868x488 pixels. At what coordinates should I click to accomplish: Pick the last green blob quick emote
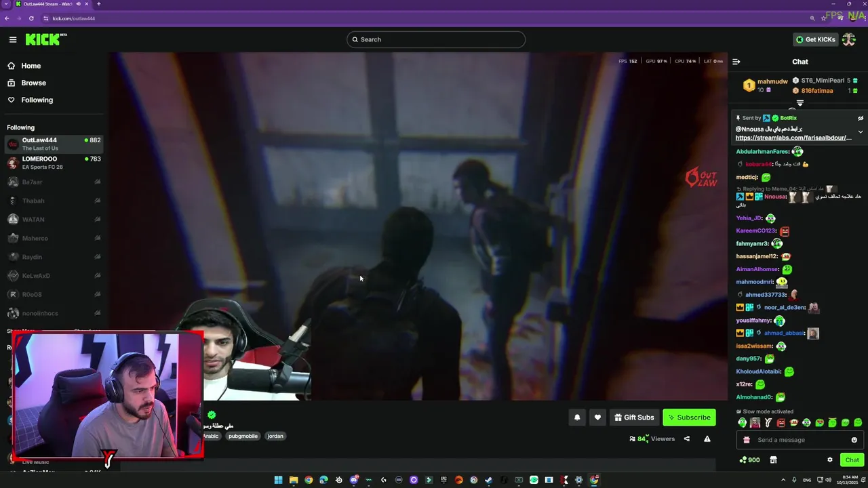(858, 423)
